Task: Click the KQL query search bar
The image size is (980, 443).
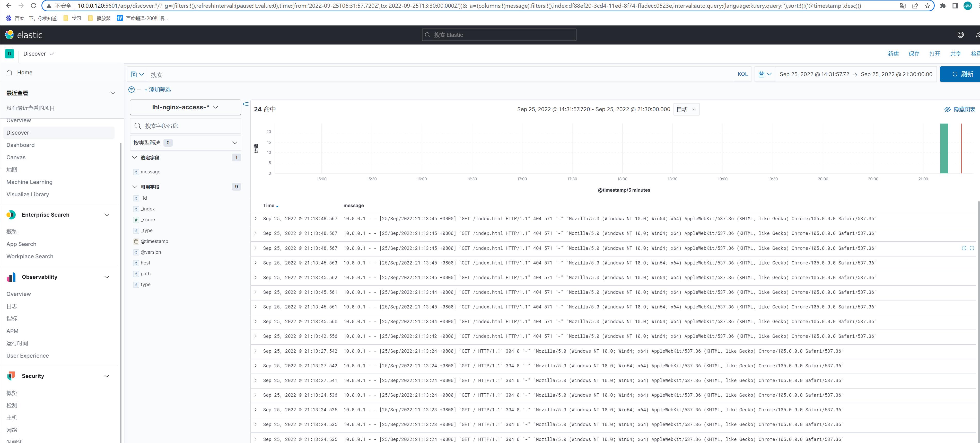Action: pos(441,75)
